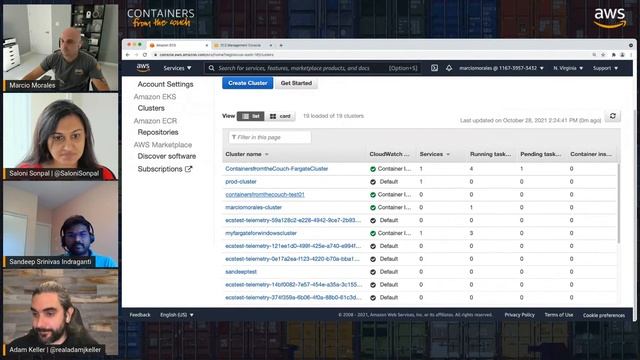640x360 pixels.
Task: Click green status icon for myfargateforwindowscluster row
Action: point(373,233)
